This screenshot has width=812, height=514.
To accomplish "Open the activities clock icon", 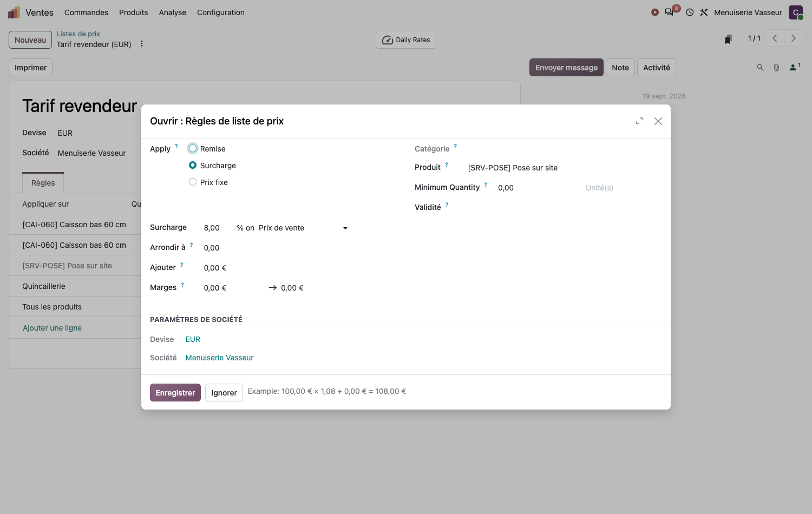I will pyautogui.click(x=690, y=12).
